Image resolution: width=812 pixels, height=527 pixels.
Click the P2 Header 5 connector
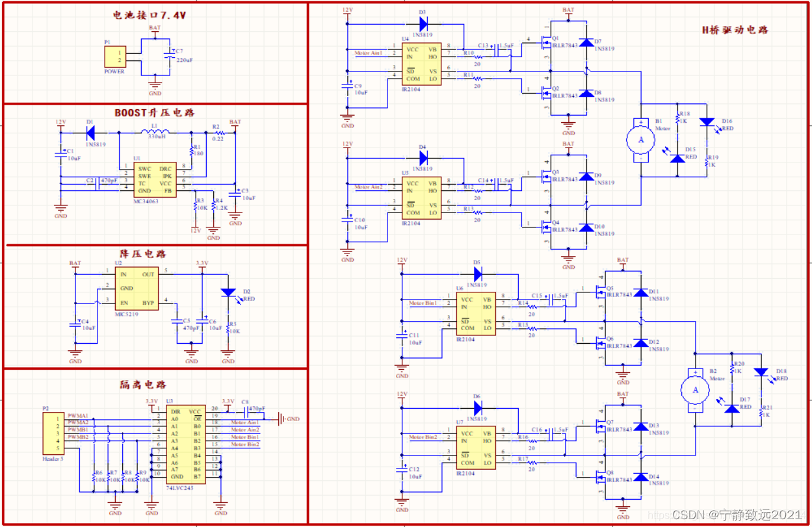point(53,433)
